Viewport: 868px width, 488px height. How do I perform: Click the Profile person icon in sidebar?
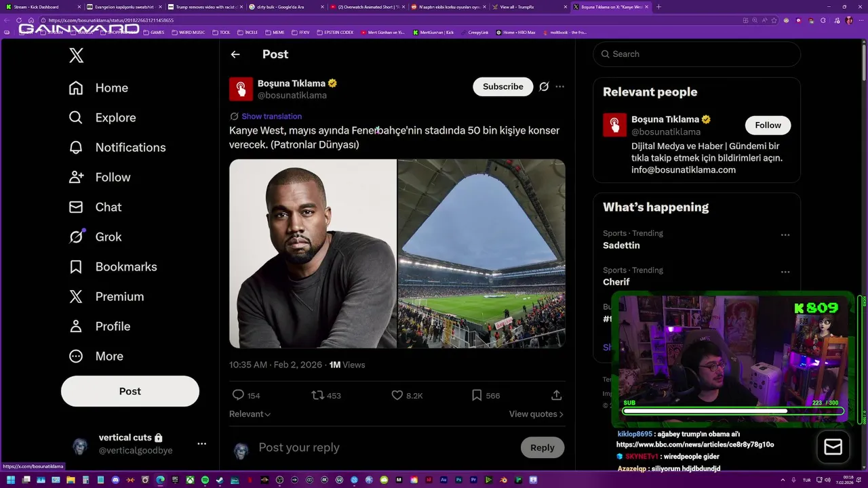[x=76, y=327]
